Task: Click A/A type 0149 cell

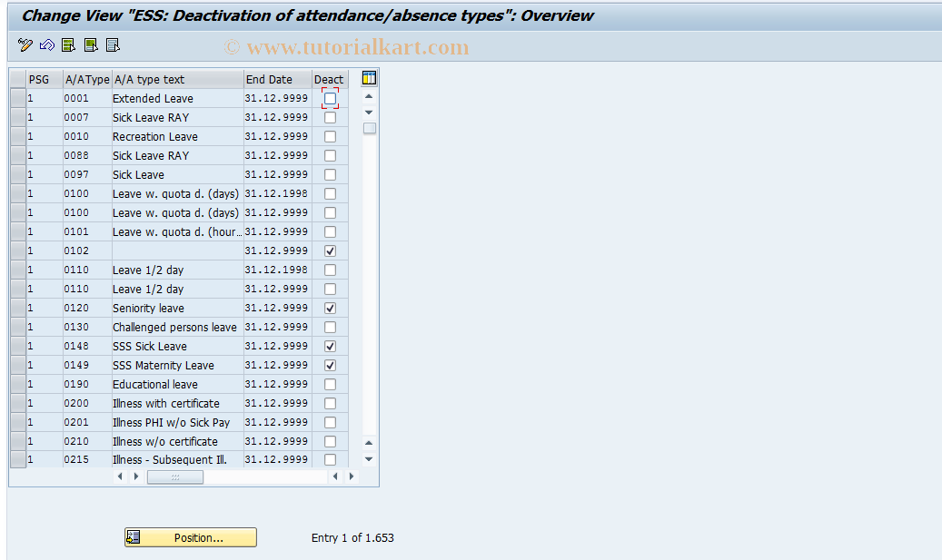Action: [x=87, y=365]
